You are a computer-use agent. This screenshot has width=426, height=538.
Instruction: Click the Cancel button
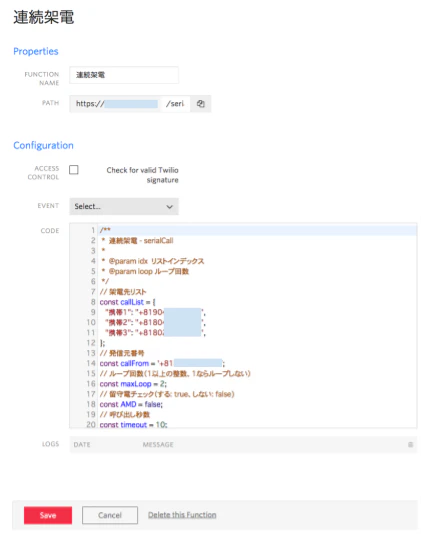110,515
